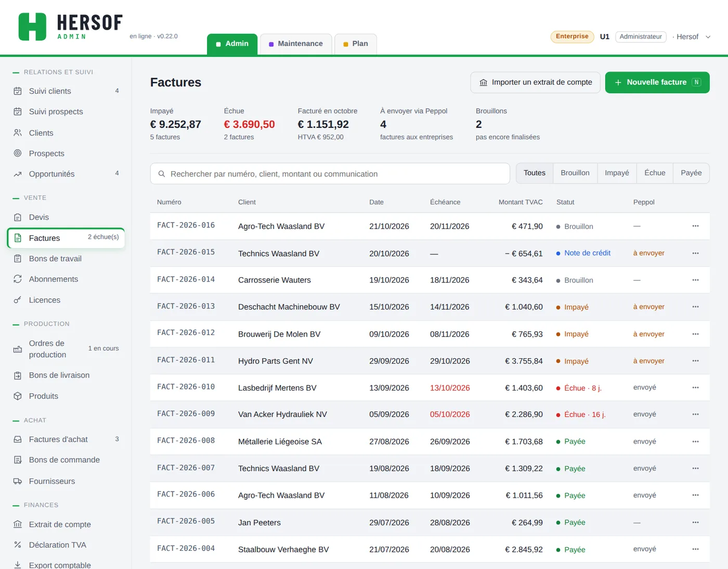Click Nouvelle facture button
Viewport: 728px width, 569px height.
tap(657, 83)
